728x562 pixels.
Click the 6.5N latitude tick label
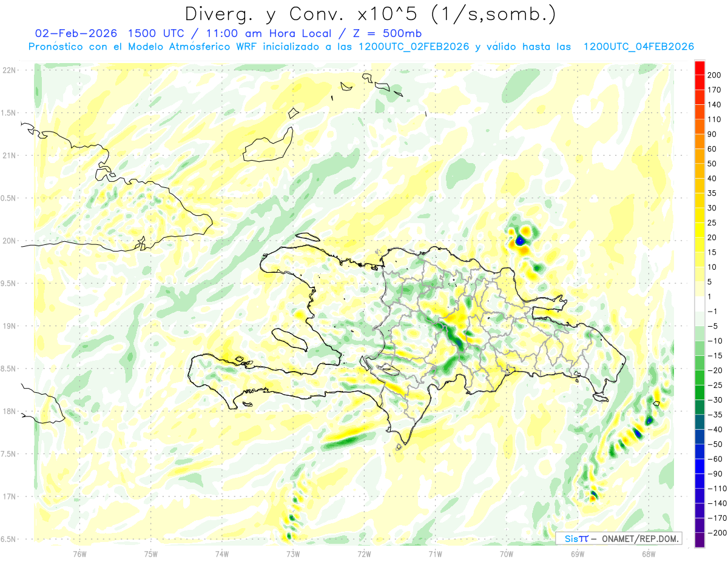click(x=8, y=540)
